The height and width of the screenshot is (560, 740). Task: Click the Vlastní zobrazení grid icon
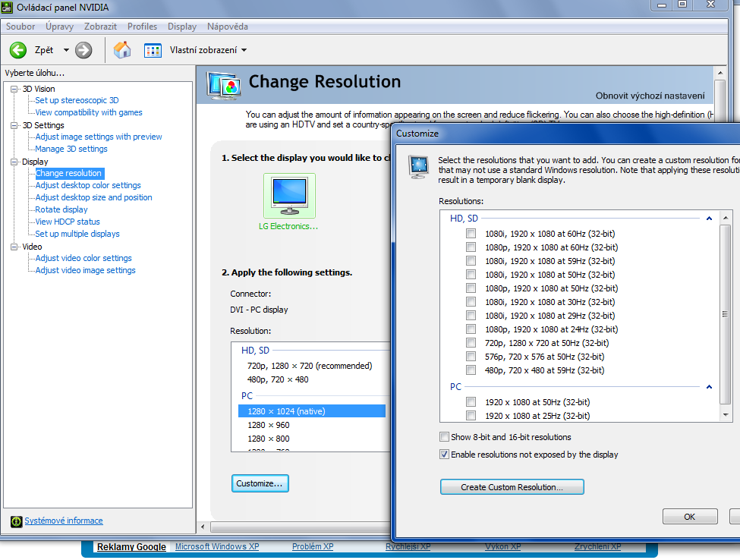153,50
